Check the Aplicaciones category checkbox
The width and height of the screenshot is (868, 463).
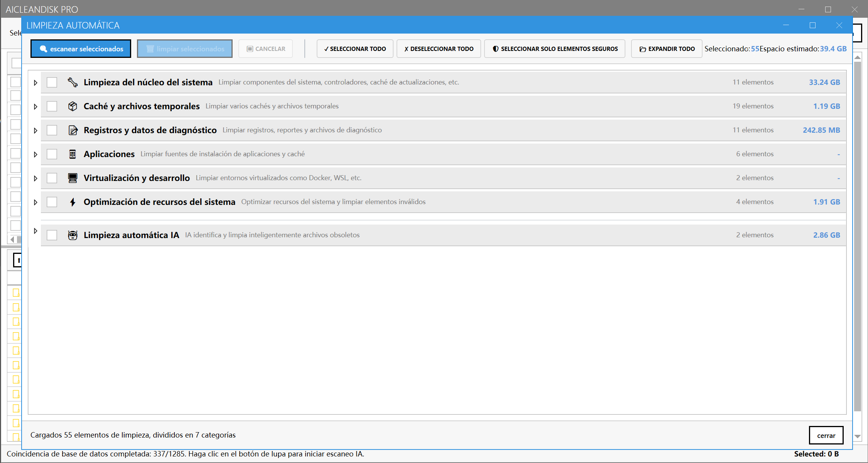(x=52, y=154)
